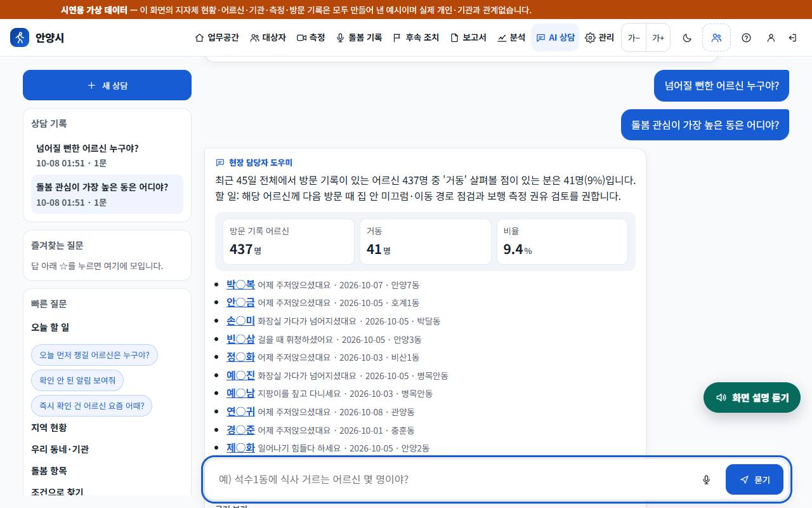Click the 방문 기록 어르신 437명 card
Viewport: 812px width, 508px height.
(x=289, y=242)
